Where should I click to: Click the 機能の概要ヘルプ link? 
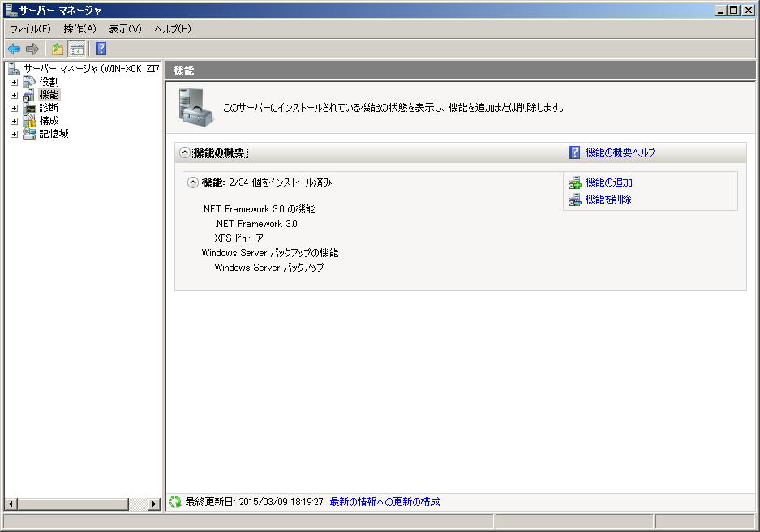620,152
